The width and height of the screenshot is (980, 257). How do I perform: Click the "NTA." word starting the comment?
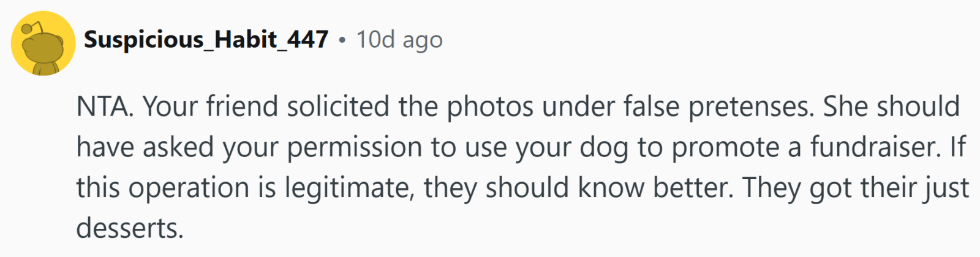coord(104,107)
